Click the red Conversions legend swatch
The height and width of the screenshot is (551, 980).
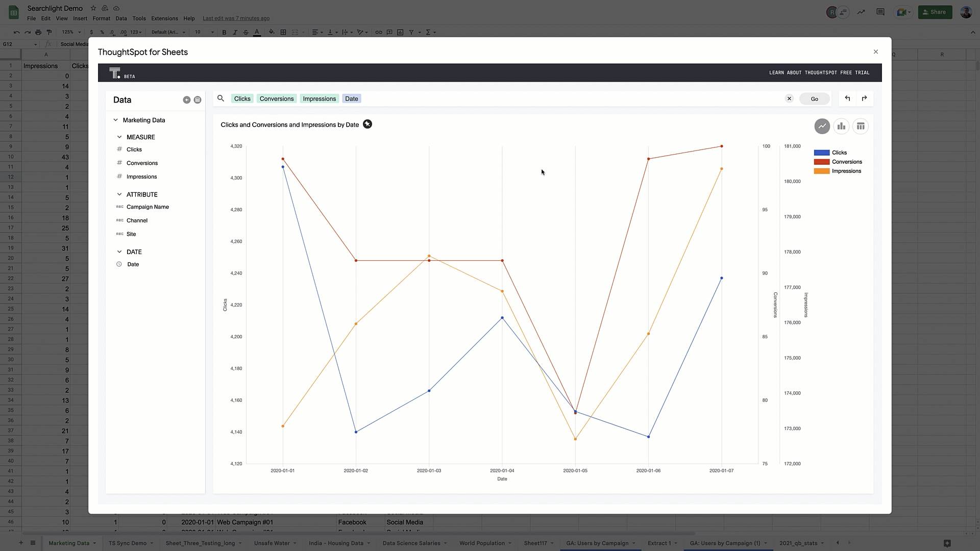tap(821, 162)
